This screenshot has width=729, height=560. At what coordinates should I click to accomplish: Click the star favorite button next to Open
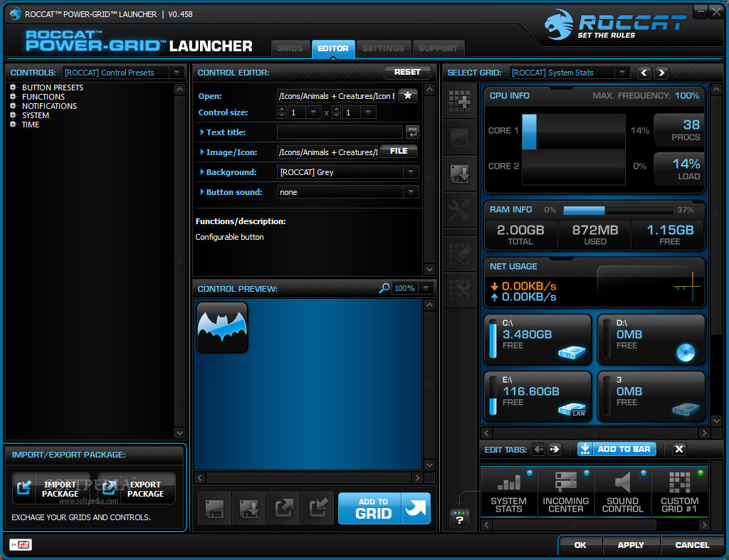408,96
